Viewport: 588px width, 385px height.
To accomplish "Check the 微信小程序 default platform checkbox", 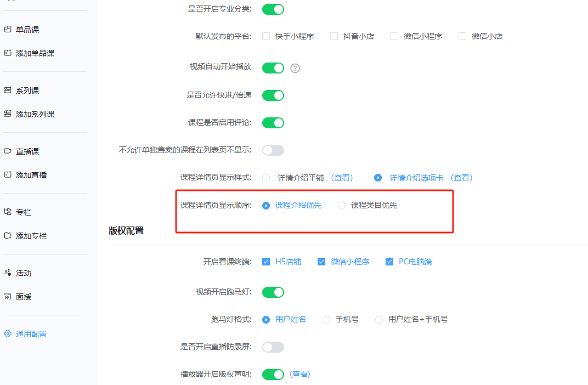I will point(394,36).
